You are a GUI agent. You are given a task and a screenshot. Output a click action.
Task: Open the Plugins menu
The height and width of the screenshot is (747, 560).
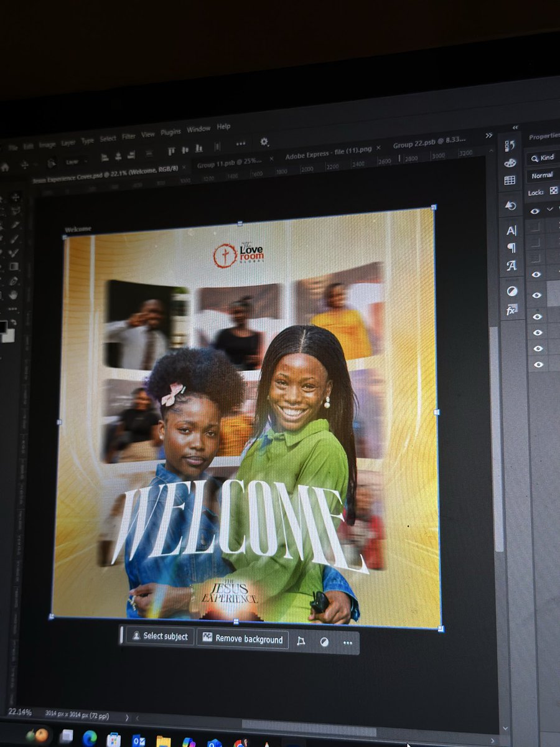point(170,132)
